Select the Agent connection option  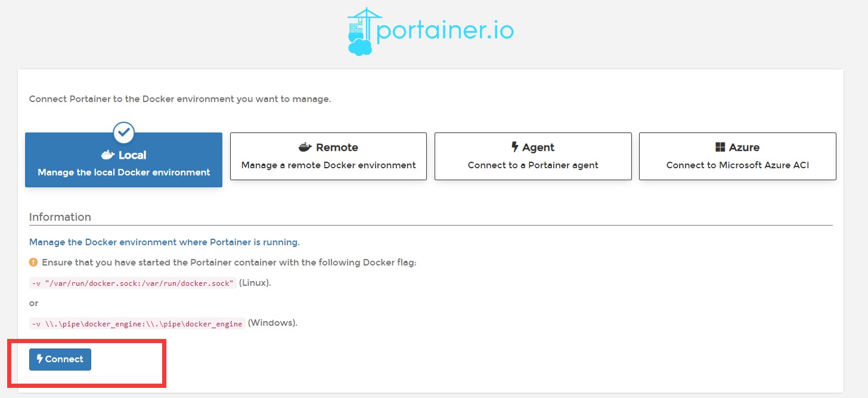(533, 156)
